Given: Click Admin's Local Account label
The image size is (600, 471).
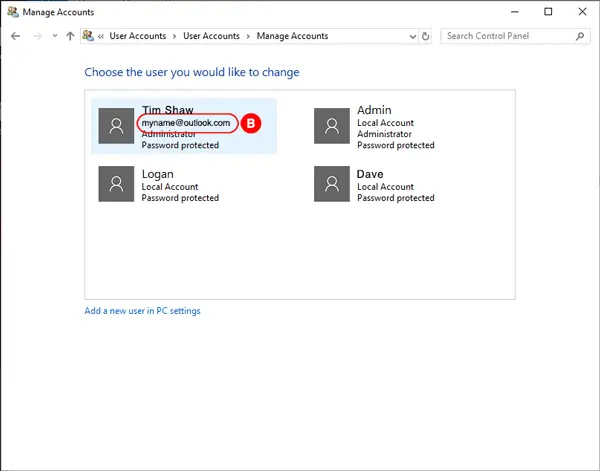Looking at the screenshot, I should [x=385, y=123].
